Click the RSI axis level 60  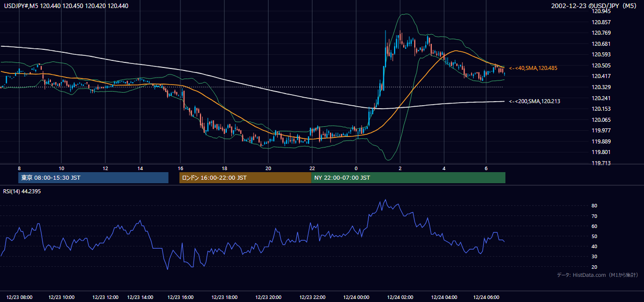point(594,226)
